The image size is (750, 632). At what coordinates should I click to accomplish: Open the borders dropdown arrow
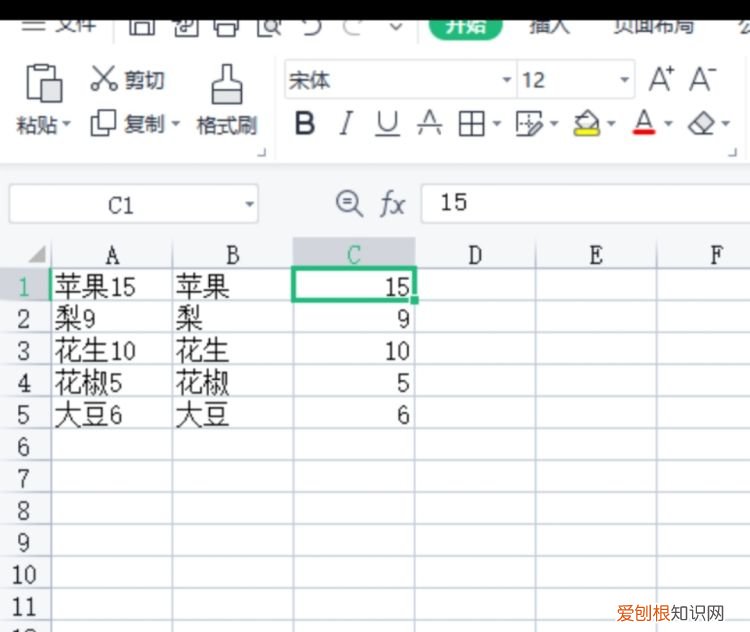tap(496, 124)
